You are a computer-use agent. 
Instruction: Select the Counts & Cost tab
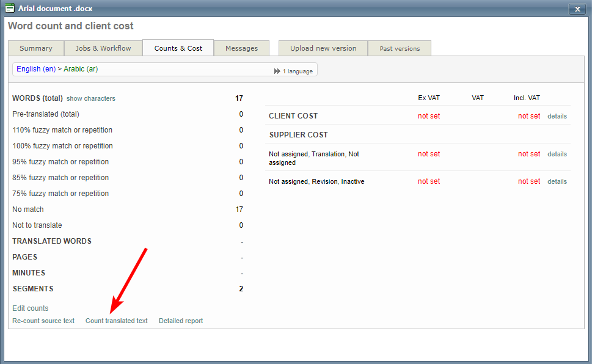pyautogui.click(x=178, y=48)
